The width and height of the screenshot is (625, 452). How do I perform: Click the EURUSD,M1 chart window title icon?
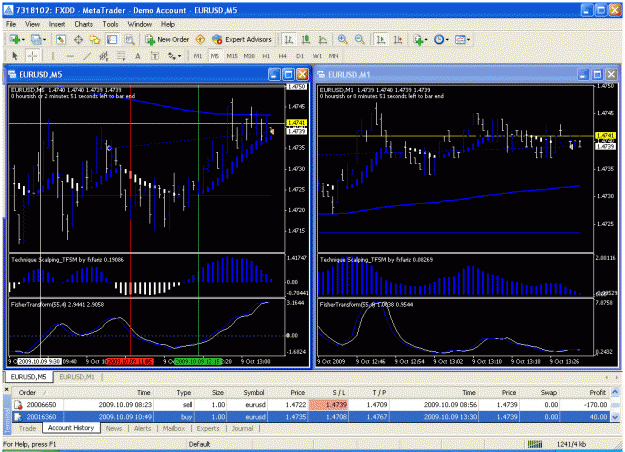[x=321, y=75]
